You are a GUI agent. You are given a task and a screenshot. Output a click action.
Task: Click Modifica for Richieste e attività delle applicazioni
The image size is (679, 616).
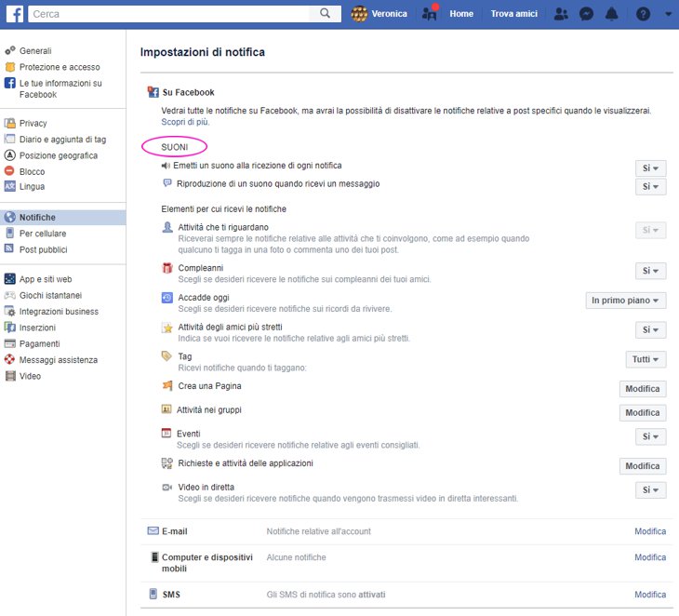643,466
